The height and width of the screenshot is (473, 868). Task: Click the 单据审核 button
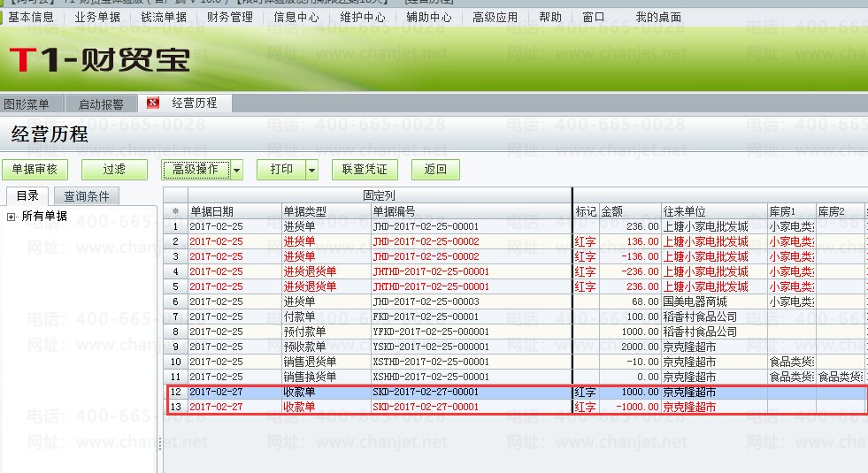pyautogui.click(x=35, y=169)
